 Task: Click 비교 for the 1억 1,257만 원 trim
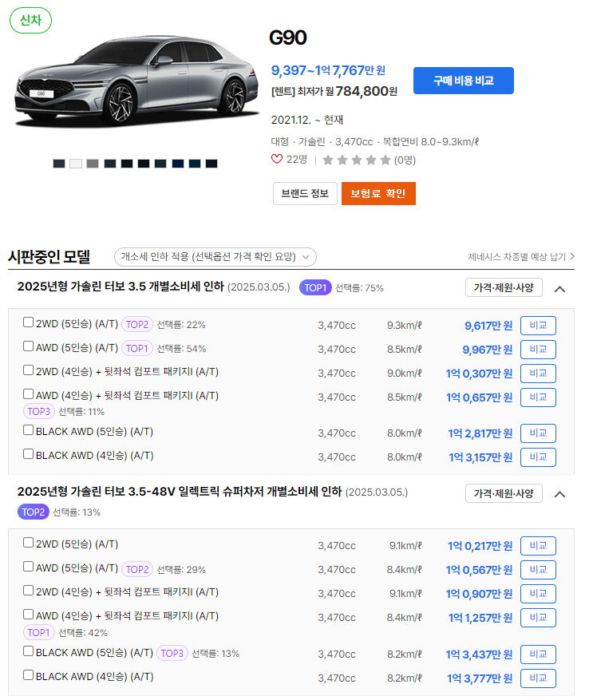pyautogui.click(x=538, y=618)
